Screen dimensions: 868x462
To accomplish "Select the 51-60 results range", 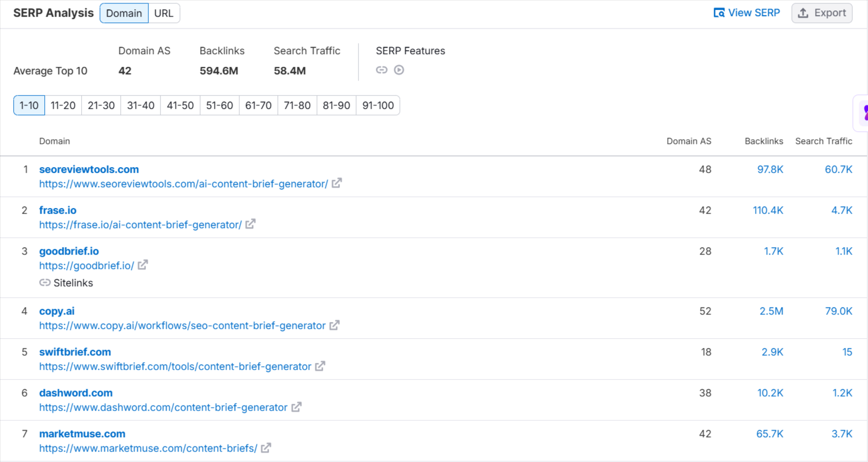I will coord(219,105).
